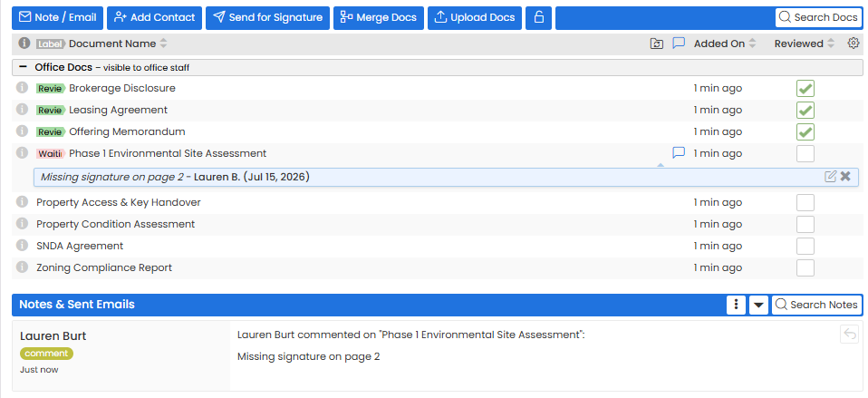The height and width of the screenshot is (398, 868).
Task: Click Note / Email button
Action: coord(58,18)
